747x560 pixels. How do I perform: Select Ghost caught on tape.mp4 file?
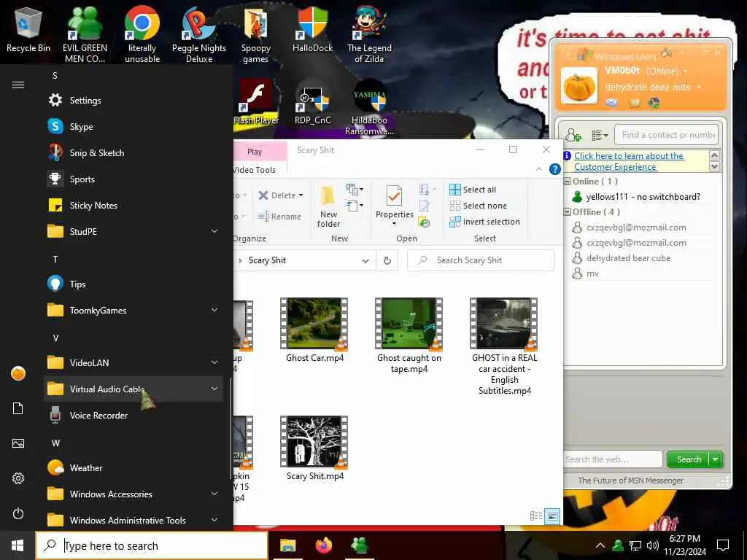point(409,335)
